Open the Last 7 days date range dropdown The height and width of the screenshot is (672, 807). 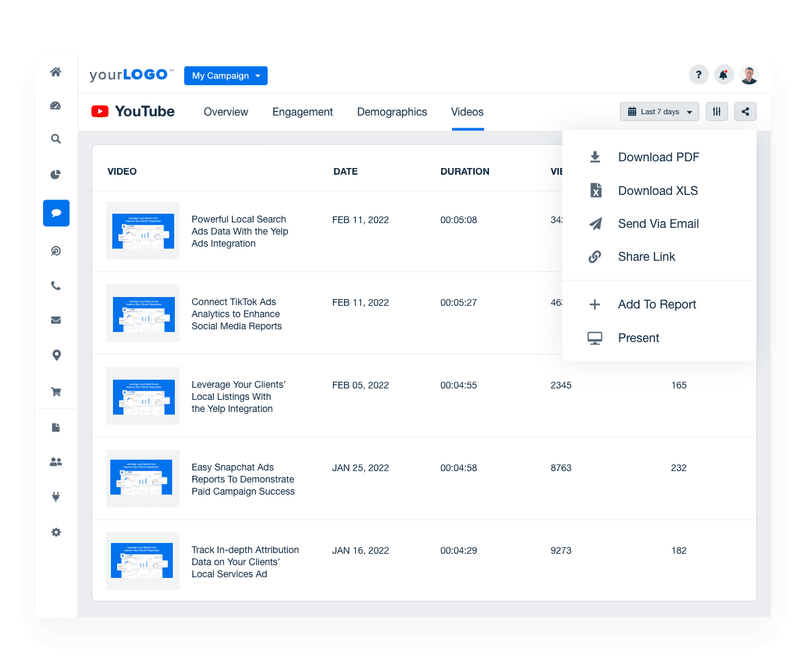659,111
